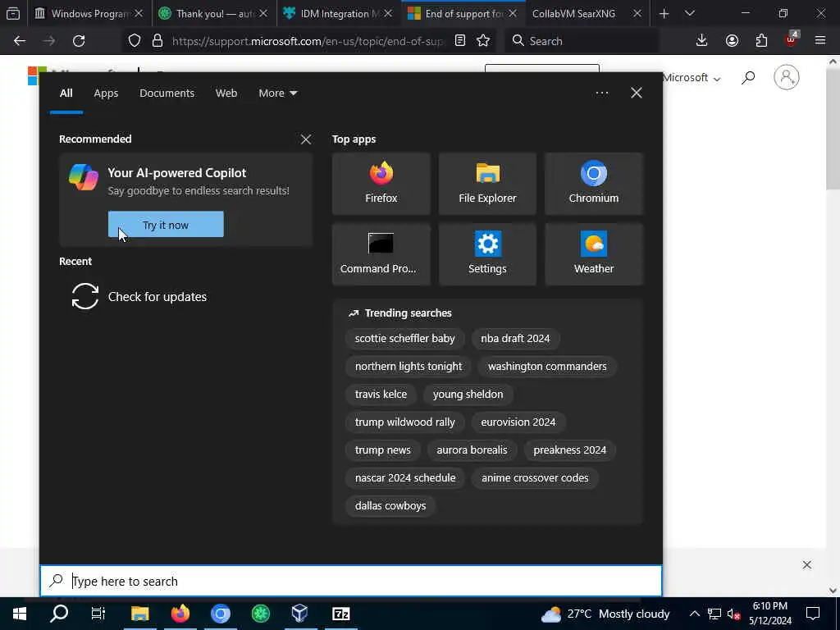Image resolution: width=840 pixels, height=630 pixels.
Task: Toggle reader view in address bar
Action: pos(459,41)
